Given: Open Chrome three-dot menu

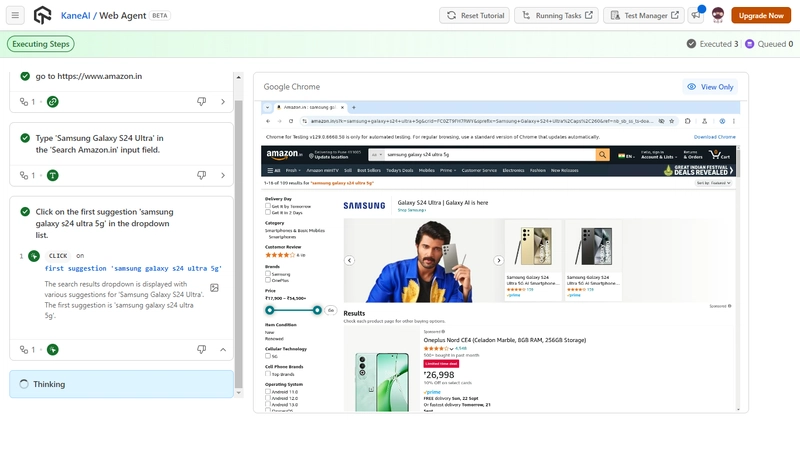Looking at the screenshot, I should click(x=734, y=121).
